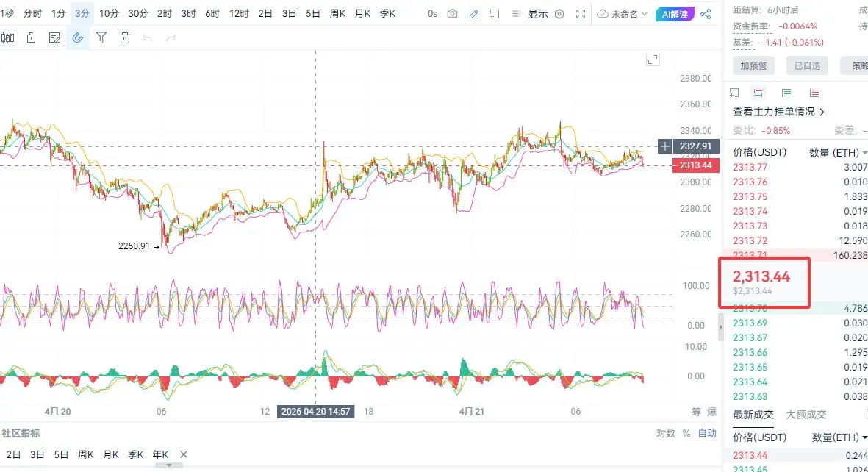868x472 pixels.
Task: Click the 0s countdown indicator
Action: coord(432,14)
